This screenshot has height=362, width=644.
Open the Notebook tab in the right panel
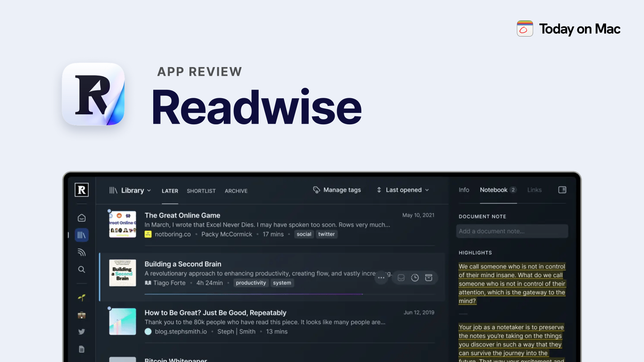pyautogui.click(x=493, y=190)
